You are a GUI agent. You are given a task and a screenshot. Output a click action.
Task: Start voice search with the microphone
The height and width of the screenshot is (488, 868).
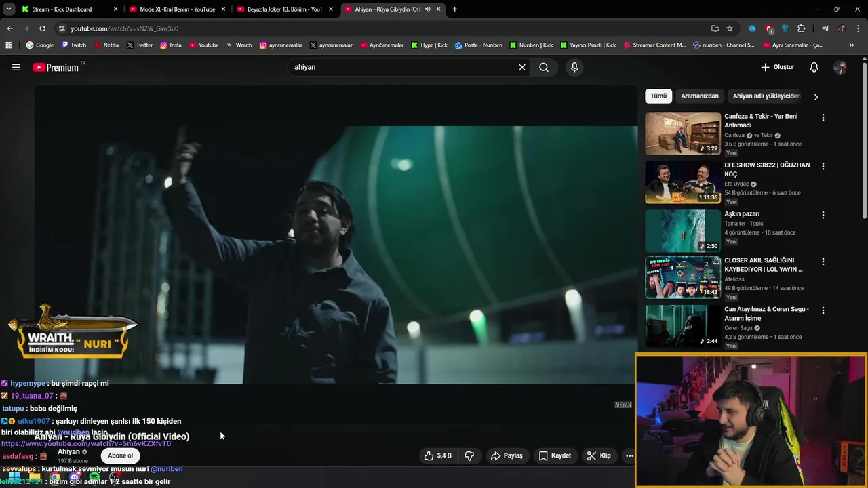574,67
